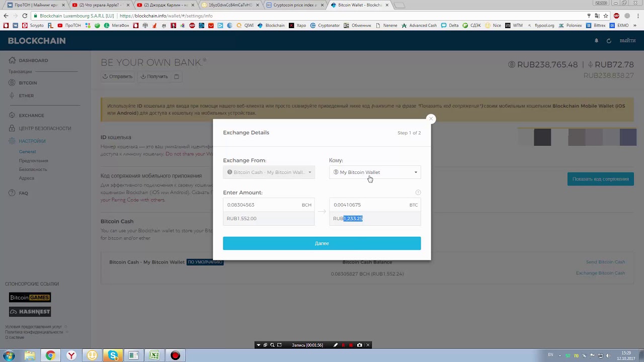This screenshot has height=362, width=644.
Task: Click the clipboard icon next to Получить
Action: (x=177, y=76)
